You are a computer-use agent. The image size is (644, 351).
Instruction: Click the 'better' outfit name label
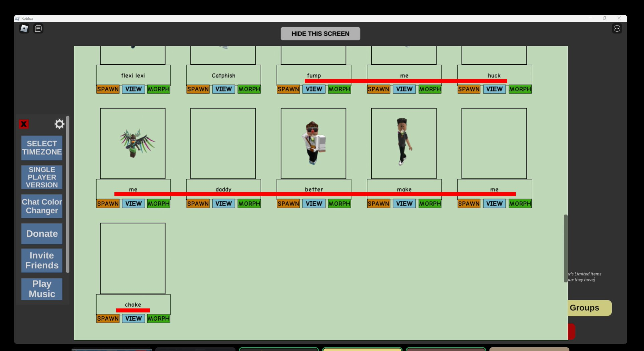(x=314, y=189)
